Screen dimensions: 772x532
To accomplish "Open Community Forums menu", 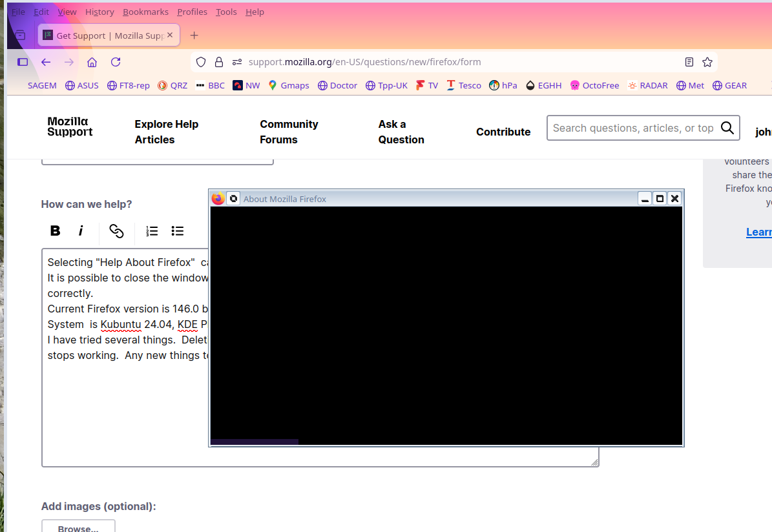I will [289, 132].
